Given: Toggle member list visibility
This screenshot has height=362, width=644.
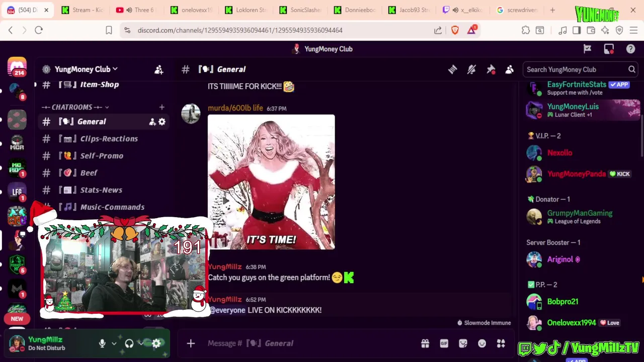Looking at the screenshot, I should [510, 69].
